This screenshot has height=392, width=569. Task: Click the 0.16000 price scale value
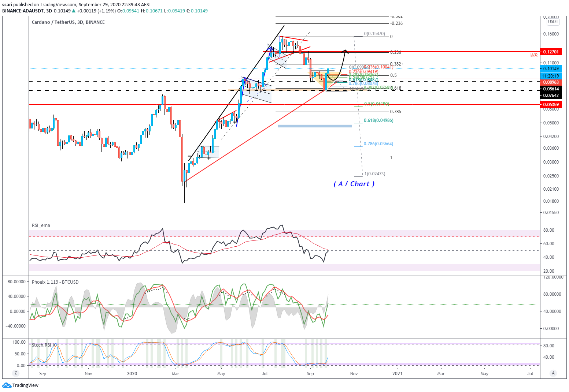tap(551, 34)
